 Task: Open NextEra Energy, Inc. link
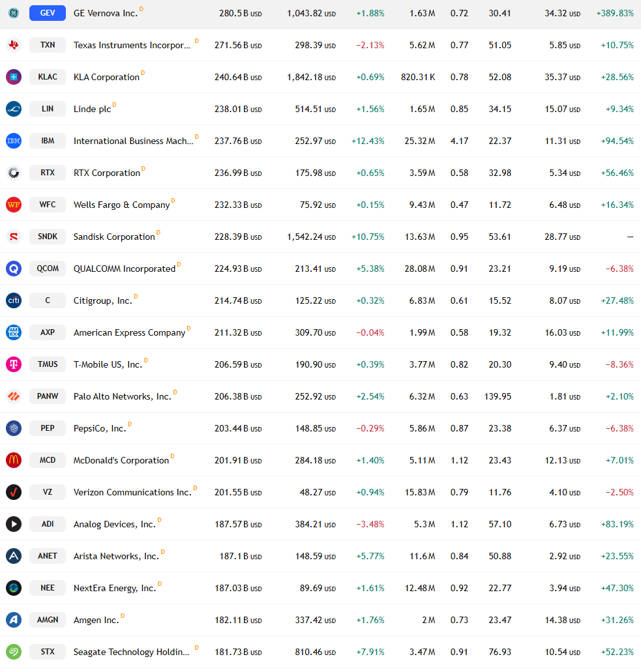pyautogui.click(x=115, y=589)
